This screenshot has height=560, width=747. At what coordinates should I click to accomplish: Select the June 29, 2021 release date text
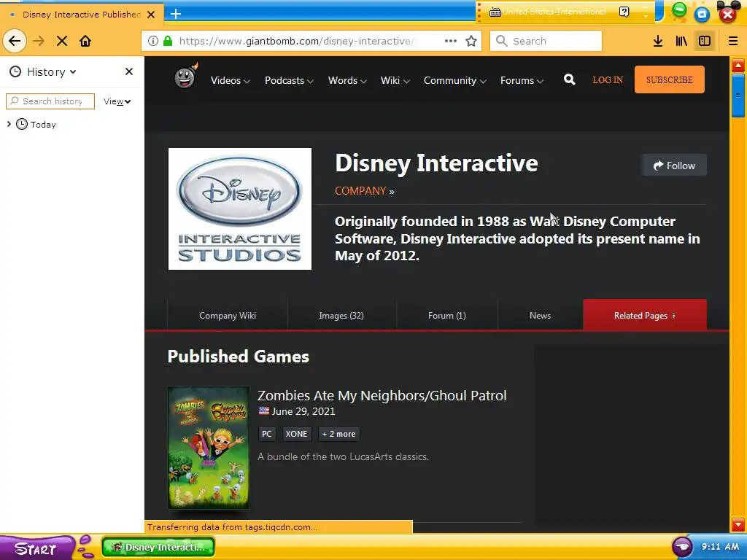click(x=303, y=411)
